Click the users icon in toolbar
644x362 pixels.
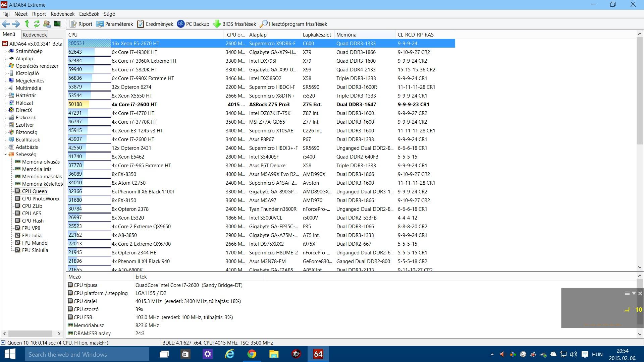click(x=47, y=24)
